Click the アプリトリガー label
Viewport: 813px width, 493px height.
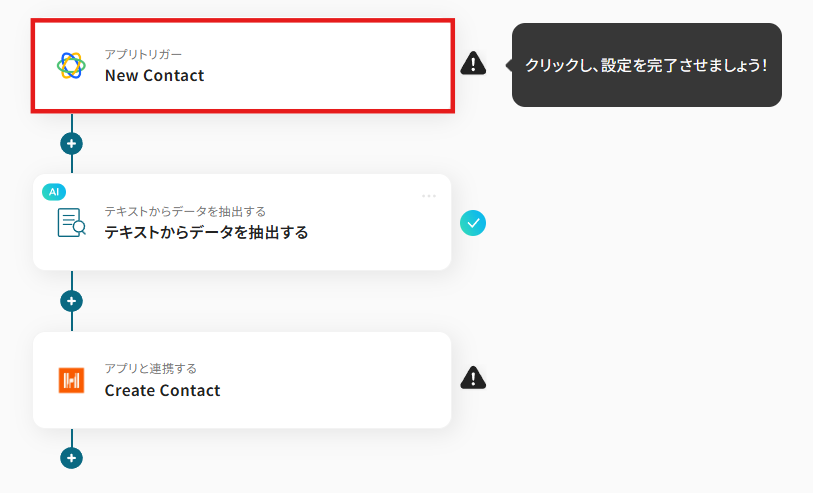click(143, 54)
